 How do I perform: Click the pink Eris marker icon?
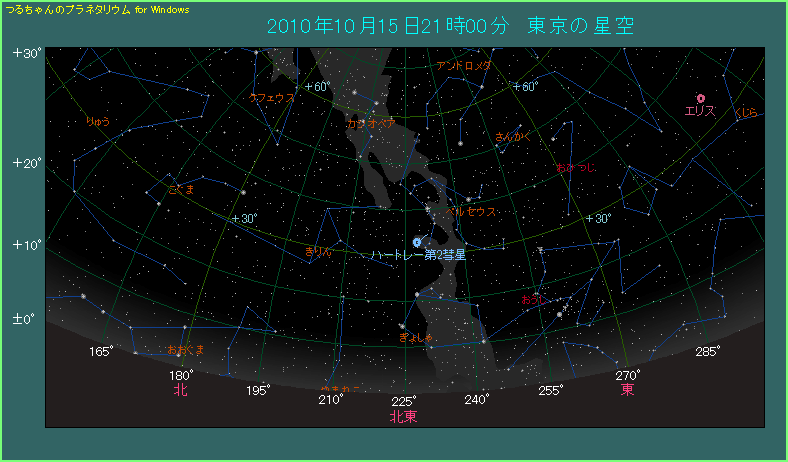click(701, 98)
